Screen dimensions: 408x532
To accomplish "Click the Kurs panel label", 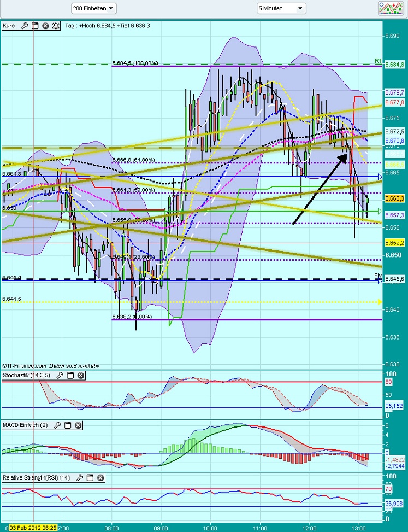I will point(9,26).
